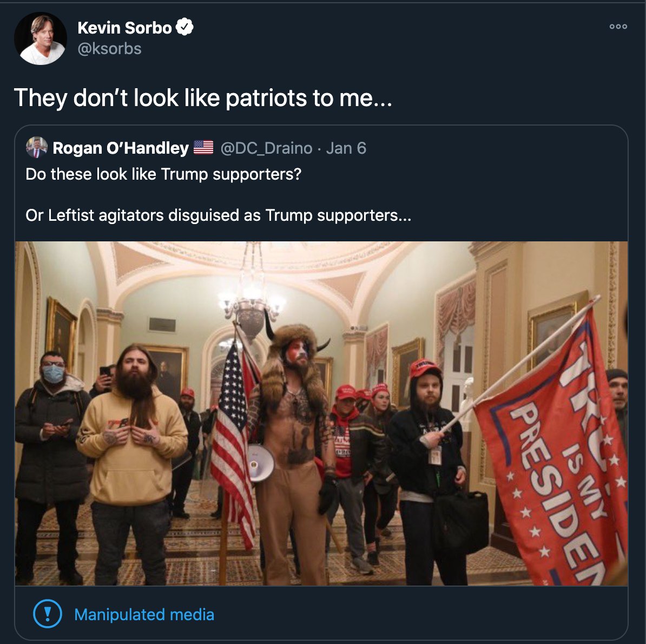Click the American flag emoji beside Rogan O'Handley
The height and width of the screenshot is (644, 646).
pos(203,148)
